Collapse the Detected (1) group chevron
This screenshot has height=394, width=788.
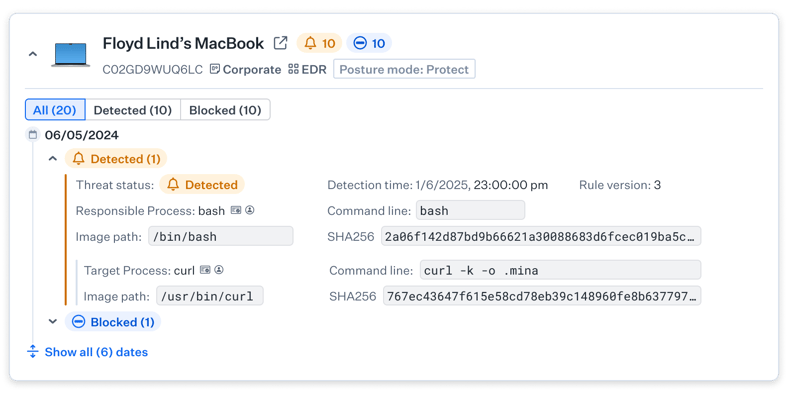(52, 159)
